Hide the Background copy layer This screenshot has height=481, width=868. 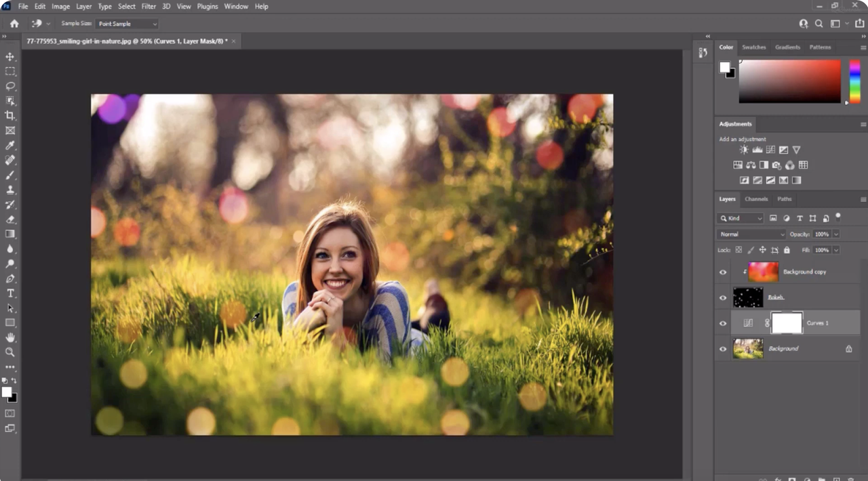(x=723, y=272)
